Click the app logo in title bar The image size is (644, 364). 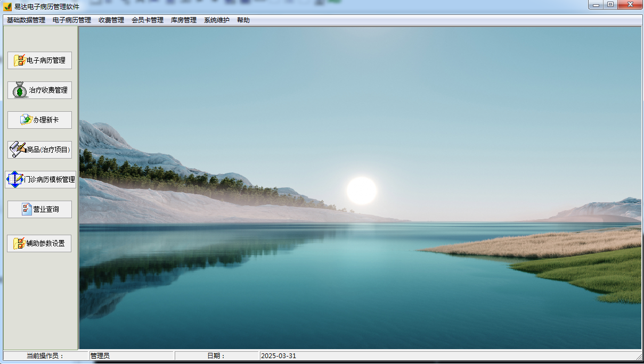coord(7,7)
